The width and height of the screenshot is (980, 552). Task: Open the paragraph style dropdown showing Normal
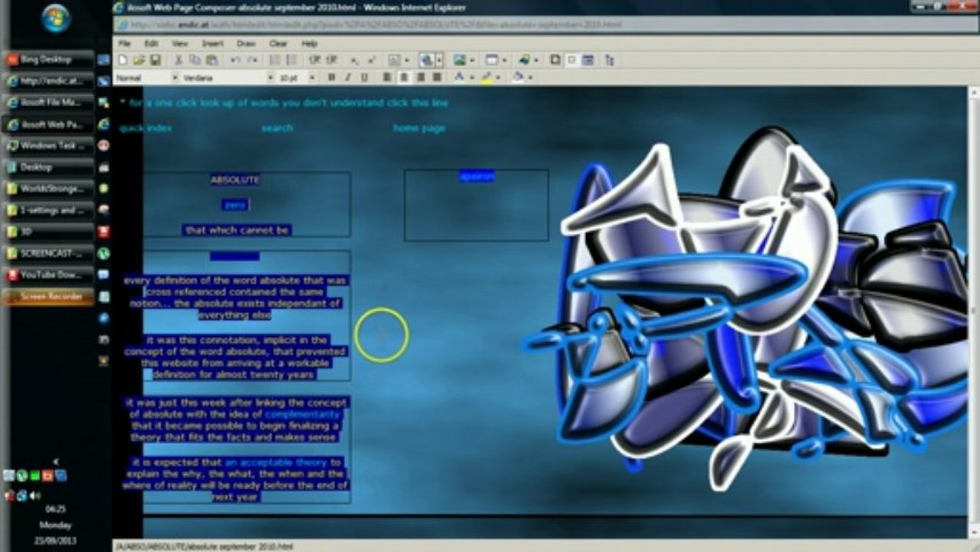point(175,77)
